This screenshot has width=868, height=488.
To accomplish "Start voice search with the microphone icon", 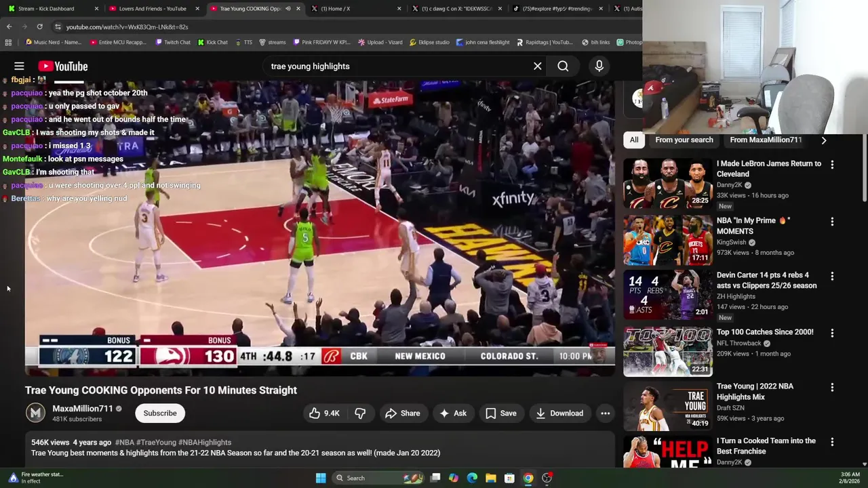I will click(x=599, y=66).
